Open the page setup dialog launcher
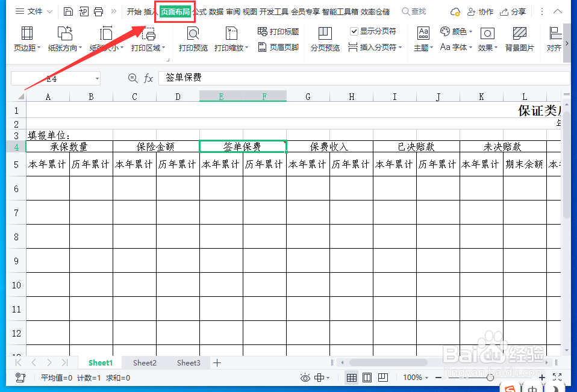The image size is (577, 392). point(168,60)
